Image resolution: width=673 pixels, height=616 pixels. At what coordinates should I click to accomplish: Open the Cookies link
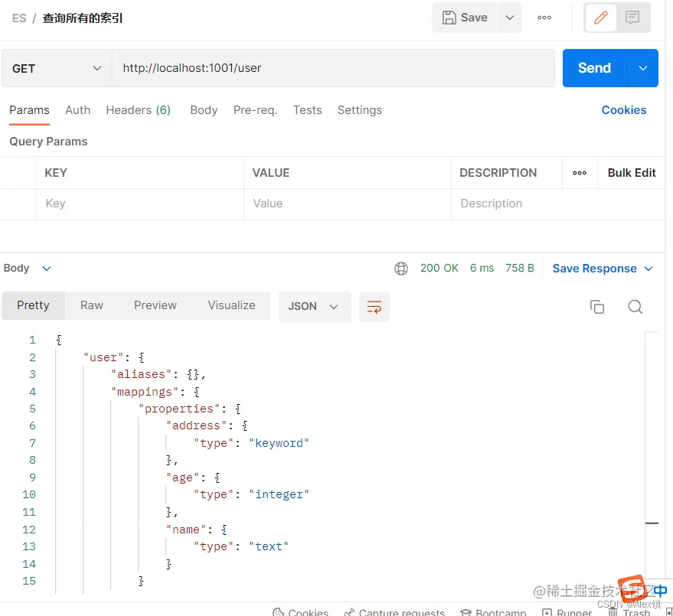[624, 110]
